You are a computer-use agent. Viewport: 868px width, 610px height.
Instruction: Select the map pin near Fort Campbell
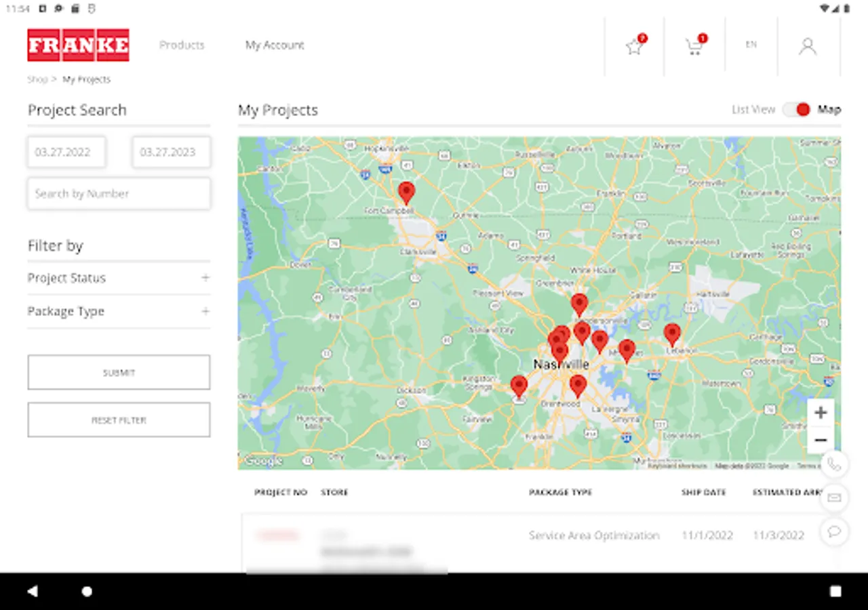(x=406, y=192)
